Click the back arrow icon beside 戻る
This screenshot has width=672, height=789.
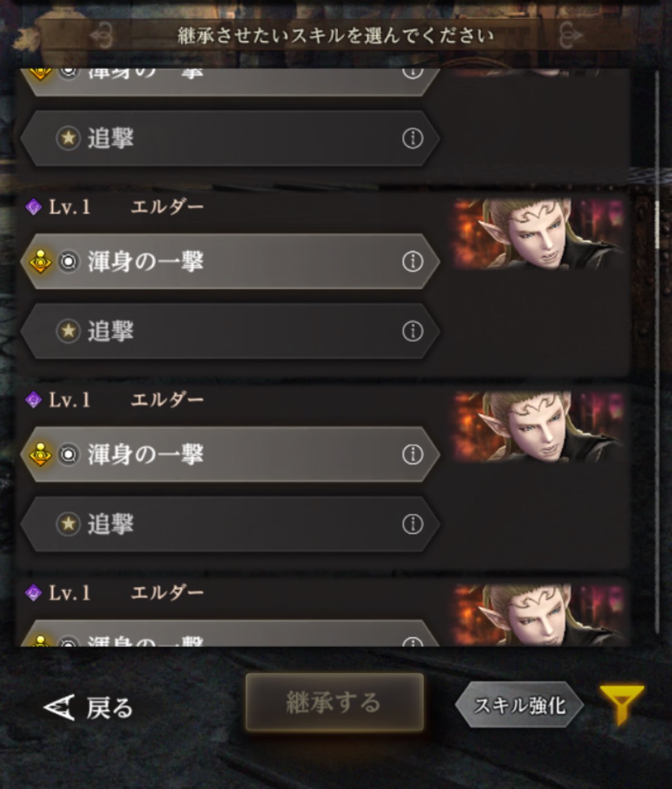(x=59, y=707)
